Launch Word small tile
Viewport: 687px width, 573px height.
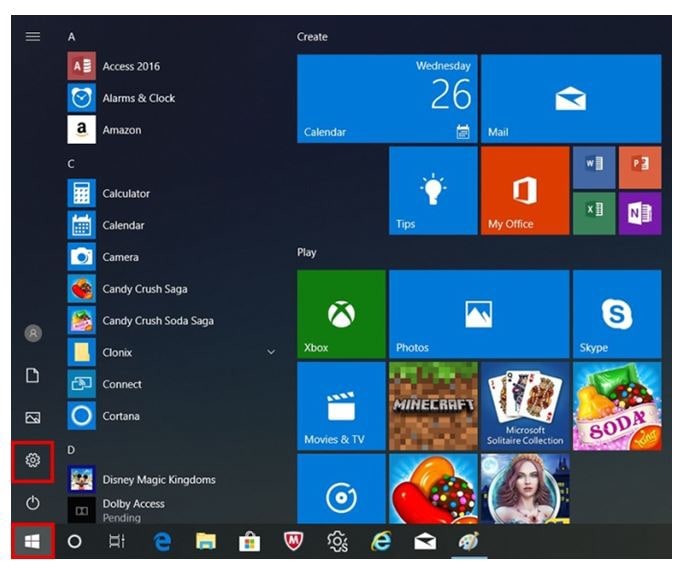[x=594, y=167]
